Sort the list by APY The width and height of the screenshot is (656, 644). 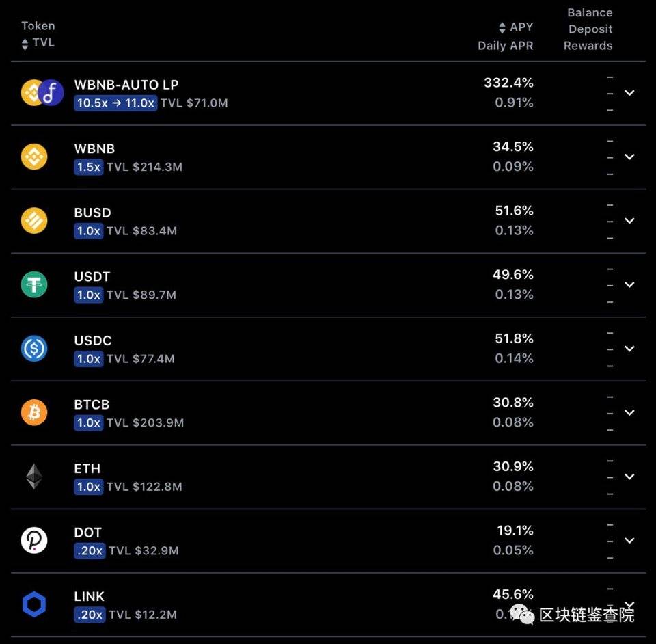pyautogui.click(x=516, y=27)
